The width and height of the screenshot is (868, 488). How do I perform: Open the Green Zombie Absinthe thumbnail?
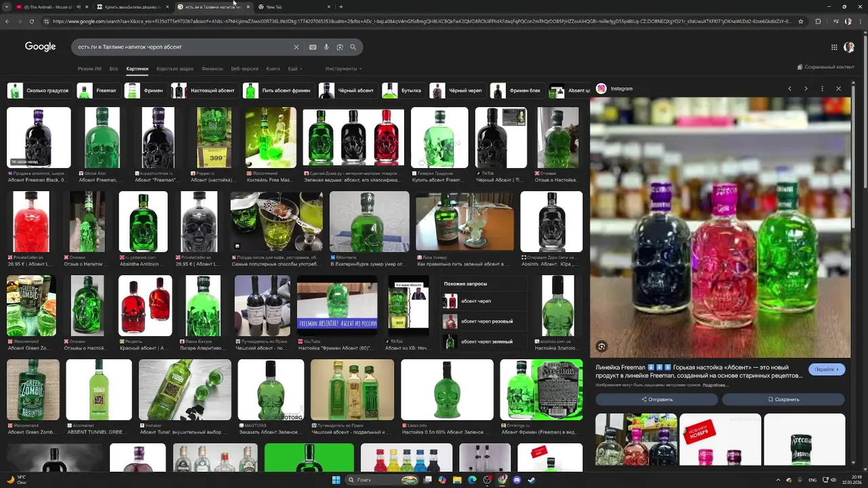[x=33, y=390]
